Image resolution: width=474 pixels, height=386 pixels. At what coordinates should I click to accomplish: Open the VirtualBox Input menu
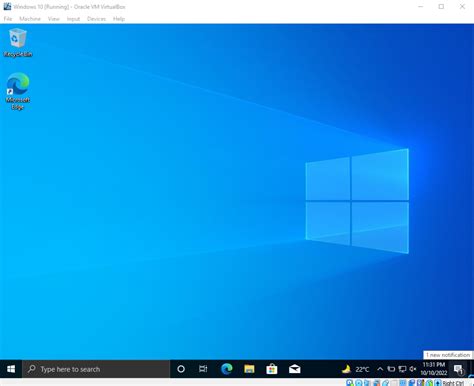[x=73, y=19]
